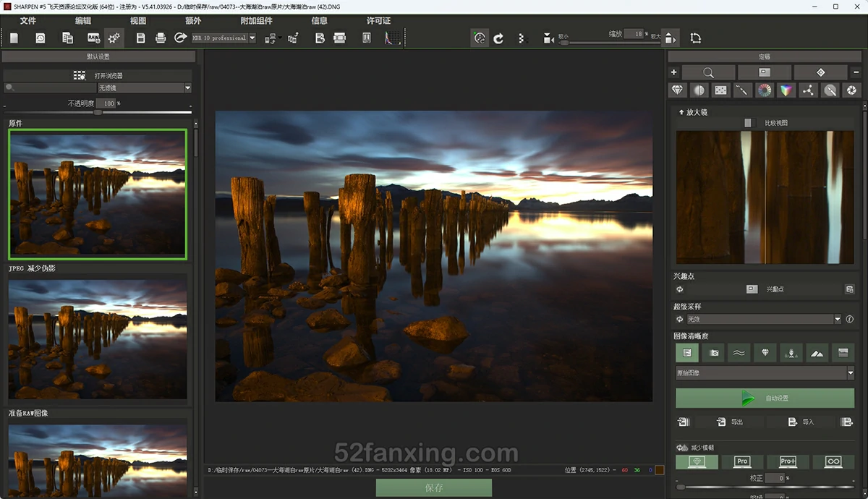868x499 pixels.
Task: Click the RGB color cube icon
Action: pos(786,90)
